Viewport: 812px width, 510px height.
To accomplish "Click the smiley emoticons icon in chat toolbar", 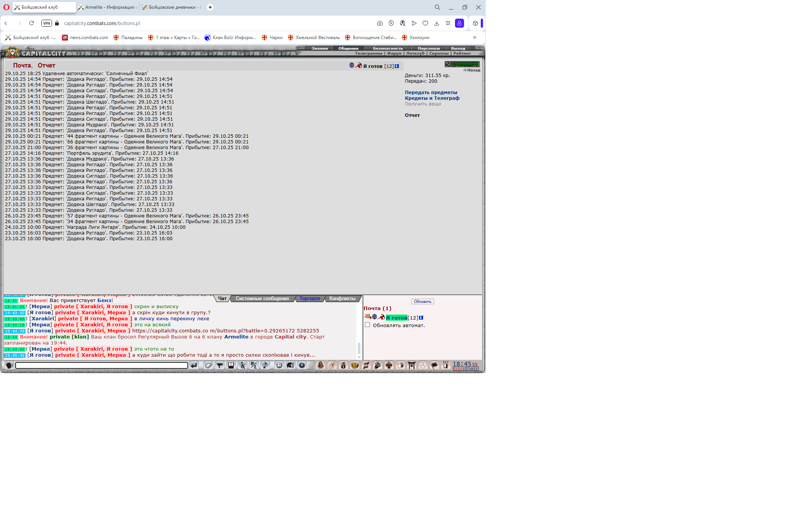I will (x=279, y=365).
